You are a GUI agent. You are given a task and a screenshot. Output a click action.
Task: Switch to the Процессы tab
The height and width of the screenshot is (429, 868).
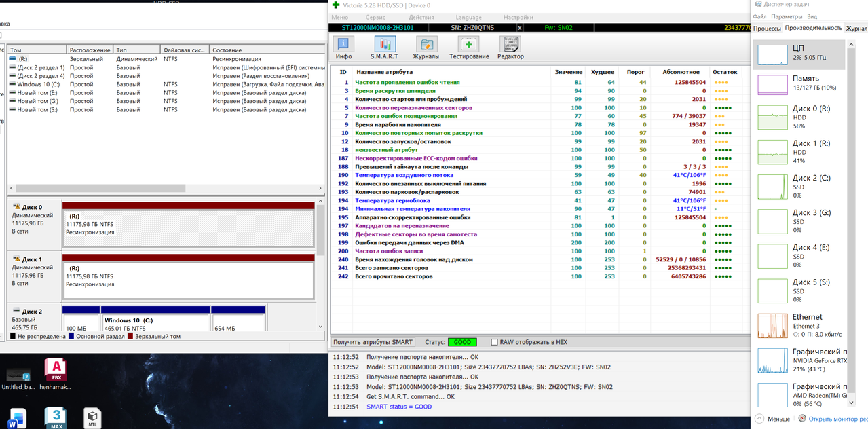click(767, 29)
